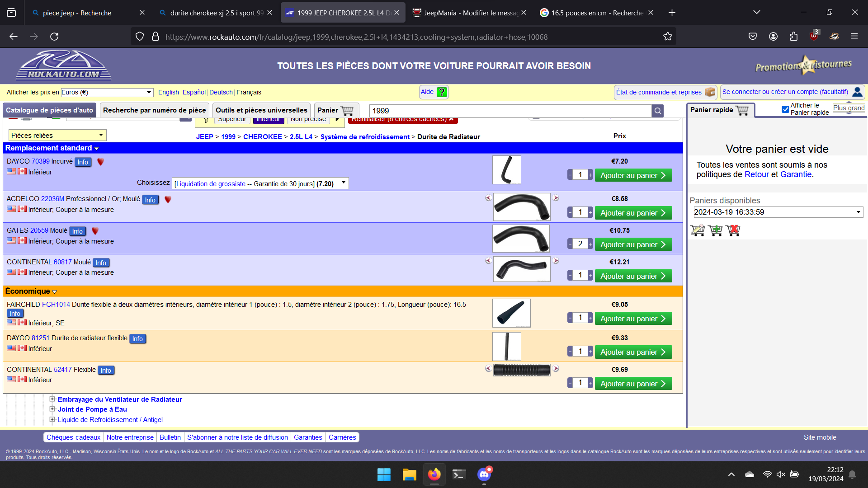Expand 'Joint de Pompe à Eau' tree node
Image resolution: width=868 pixels, height=488 pixels.
pos(52,409)
